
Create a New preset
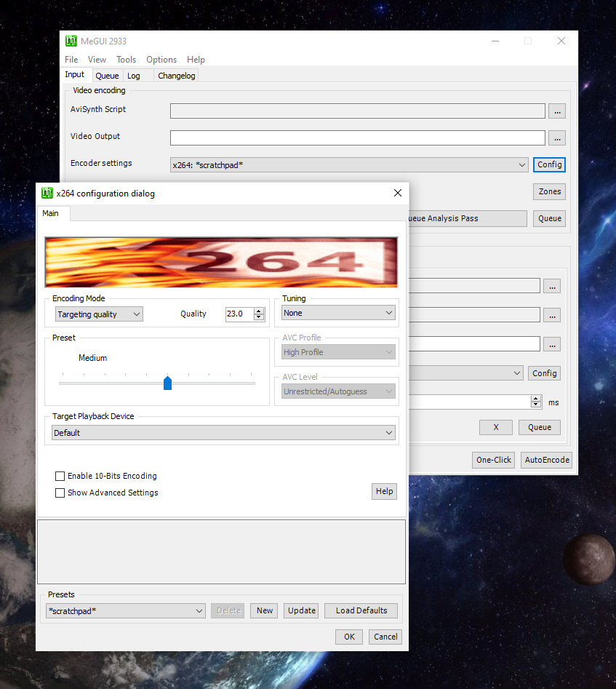point(264,610)
